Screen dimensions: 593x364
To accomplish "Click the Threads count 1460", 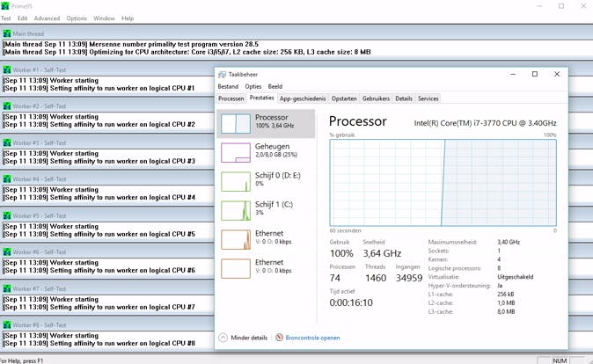I will [x=376, y=278].
